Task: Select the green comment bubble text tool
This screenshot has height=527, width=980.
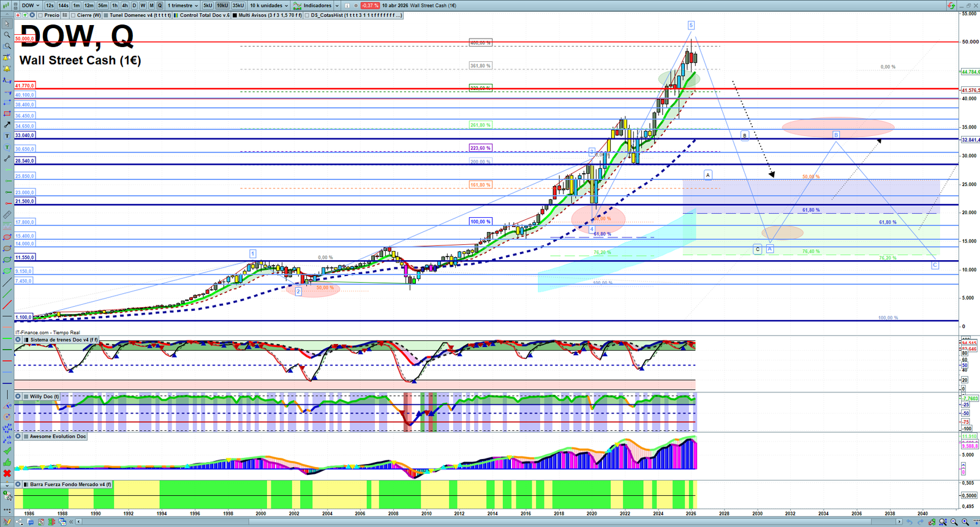Action: (x=7, y=148)
